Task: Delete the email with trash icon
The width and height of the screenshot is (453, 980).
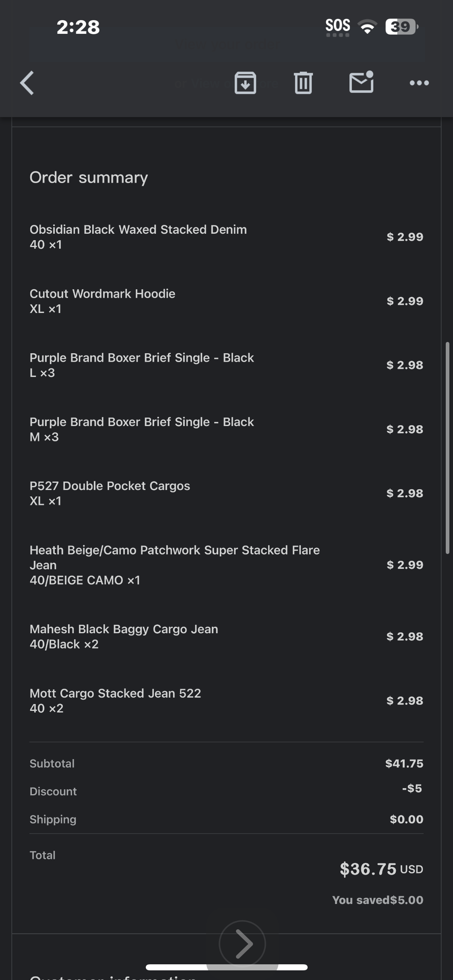Action: 303,83
